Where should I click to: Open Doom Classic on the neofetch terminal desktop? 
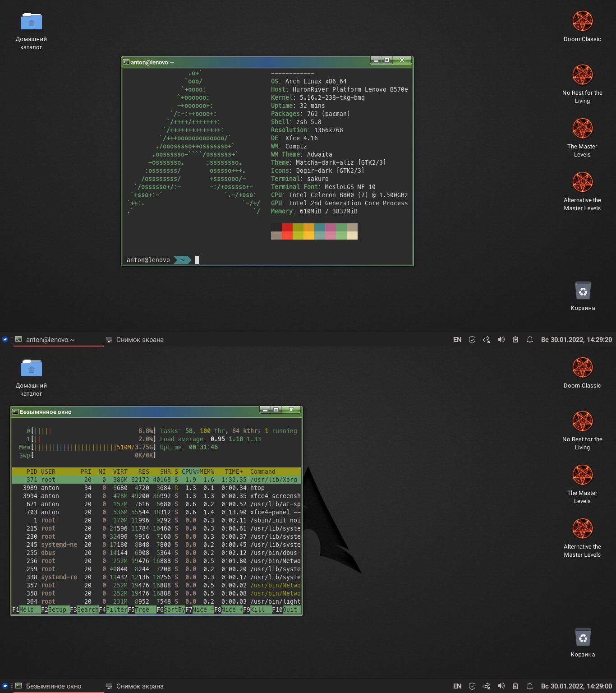click(582, 26)
